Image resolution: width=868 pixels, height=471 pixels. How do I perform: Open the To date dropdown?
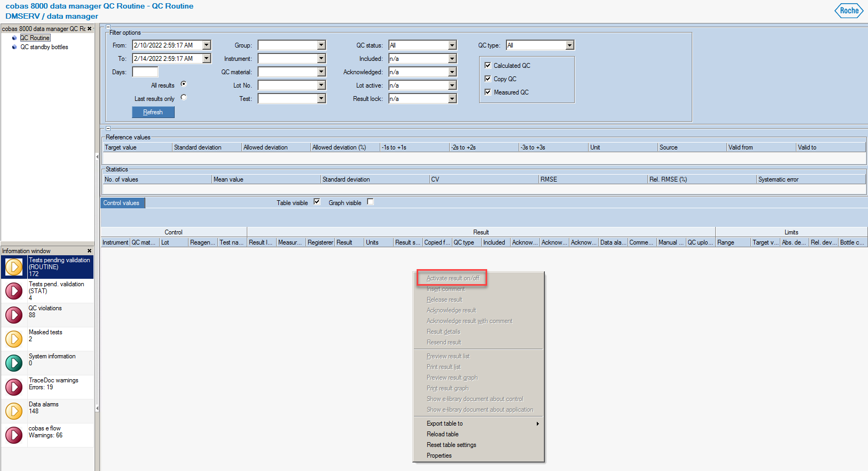(x=207, y=59)
